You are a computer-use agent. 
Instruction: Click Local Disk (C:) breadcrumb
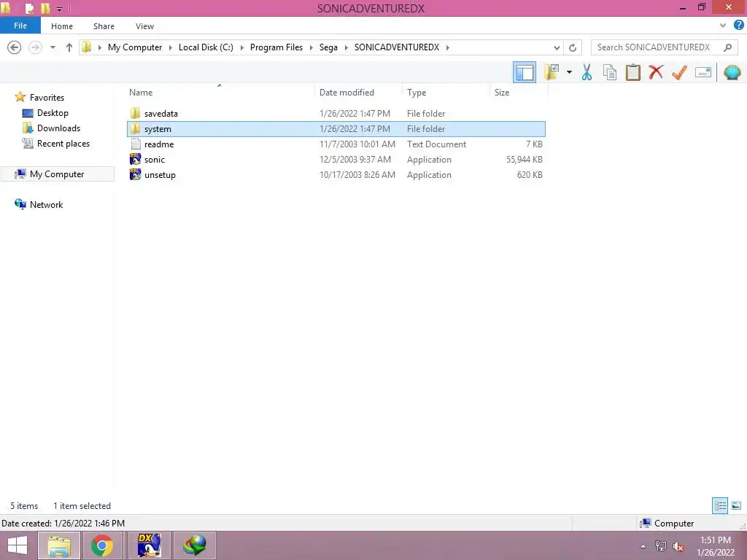[206, 47]
